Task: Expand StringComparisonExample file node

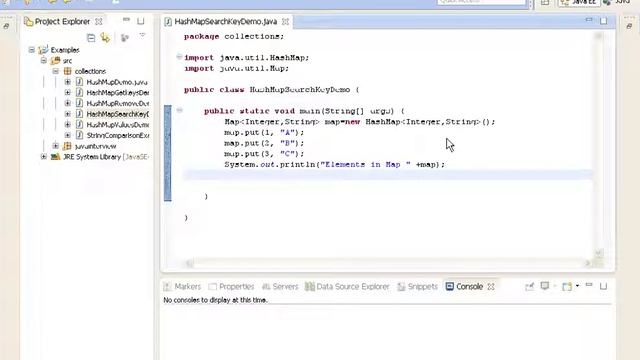Action: coord(68,135)
